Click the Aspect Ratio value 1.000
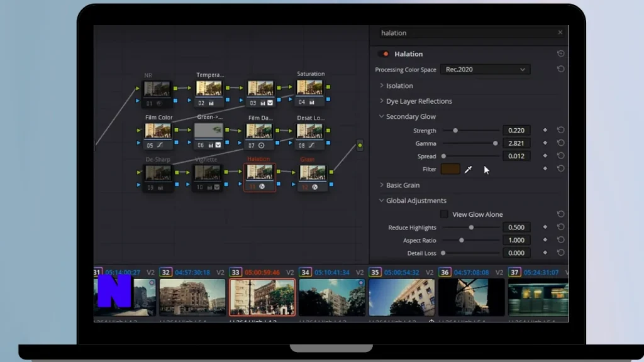 [516, 240]
